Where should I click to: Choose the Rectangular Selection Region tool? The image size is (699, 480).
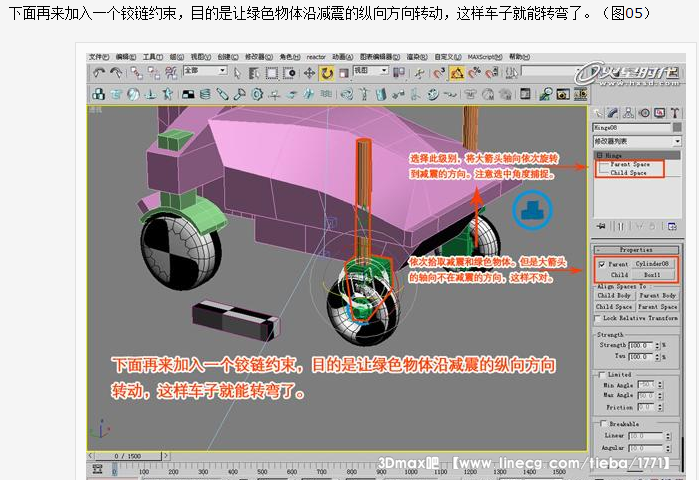[x=271, y=73]
